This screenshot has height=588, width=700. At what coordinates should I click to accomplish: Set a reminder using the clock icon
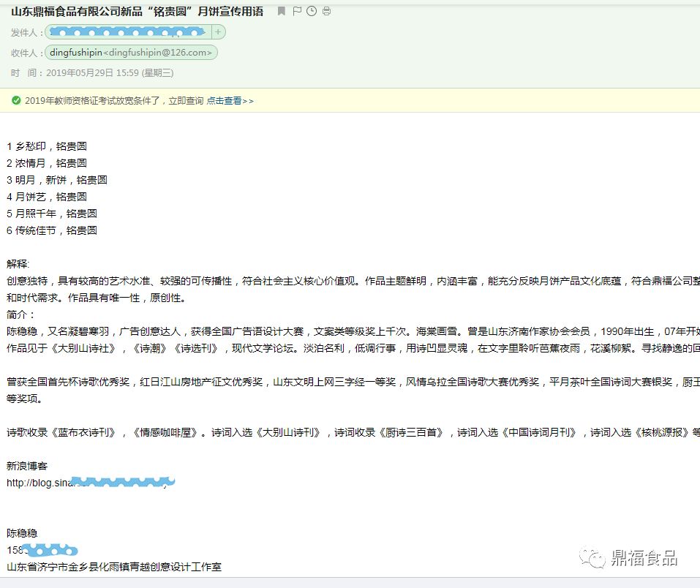[312, 11]
